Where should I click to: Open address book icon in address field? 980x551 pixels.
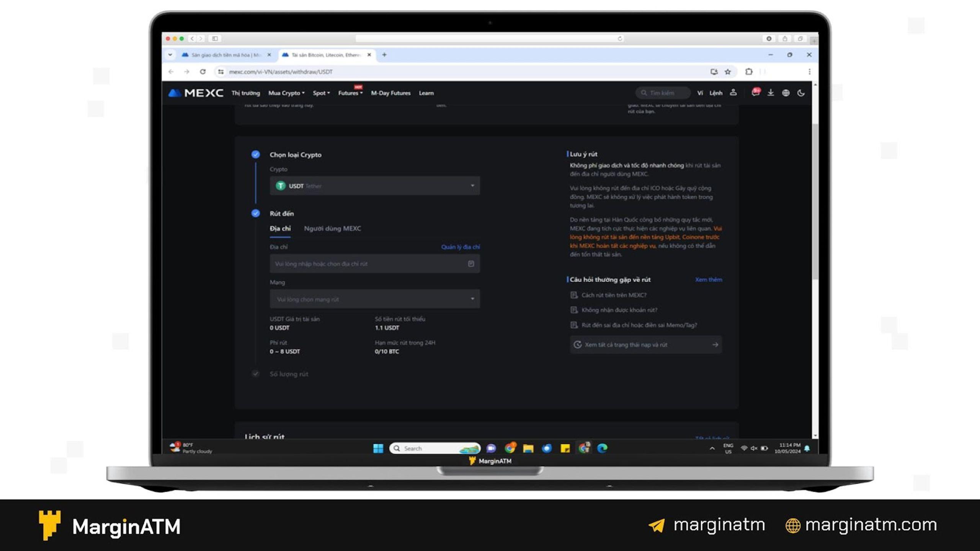(x=471, y=264)
